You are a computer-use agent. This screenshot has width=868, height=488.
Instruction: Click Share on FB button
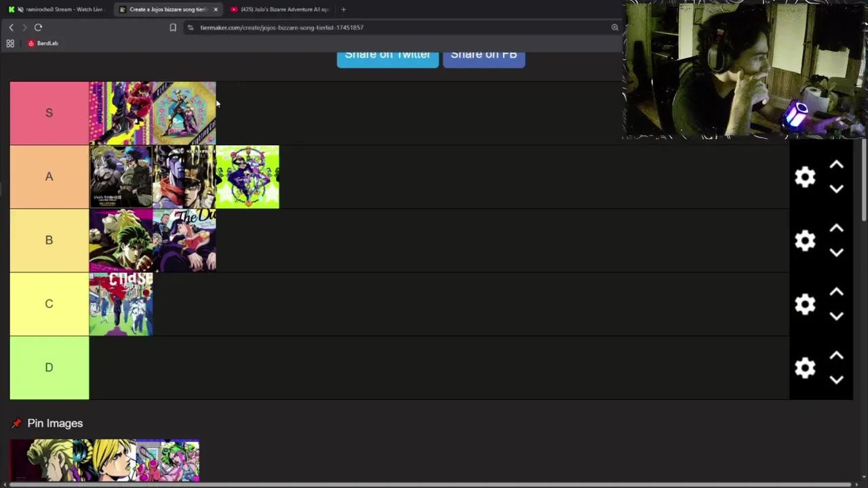pyautogui.click(x=484, y=58)
